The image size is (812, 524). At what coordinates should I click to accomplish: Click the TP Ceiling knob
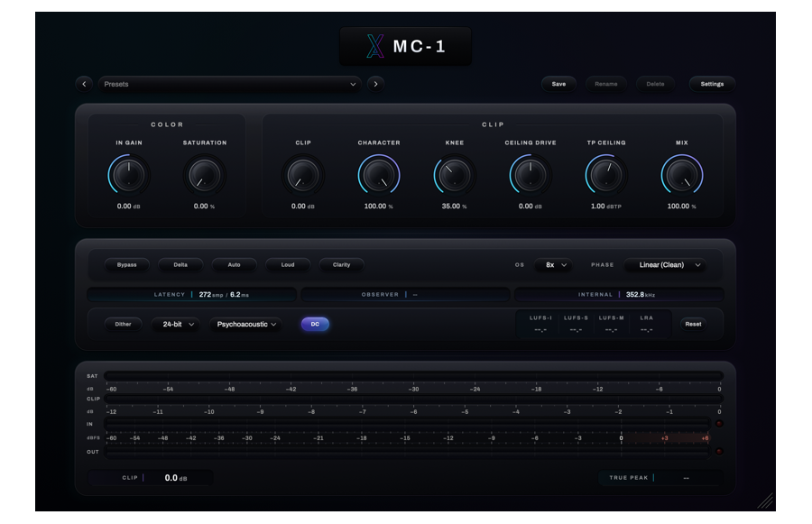click(x=606, y=175)
